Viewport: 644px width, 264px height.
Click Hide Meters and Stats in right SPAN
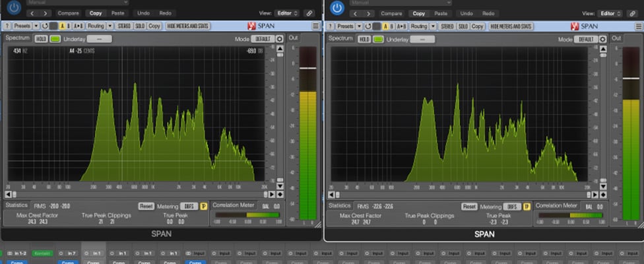click(x=511, y=26)
